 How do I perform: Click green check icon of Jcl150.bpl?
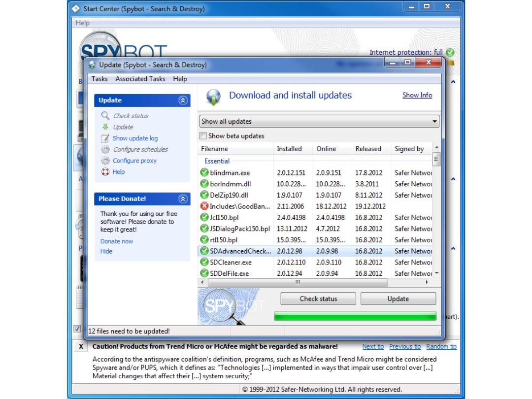click(x=204, y=217)
